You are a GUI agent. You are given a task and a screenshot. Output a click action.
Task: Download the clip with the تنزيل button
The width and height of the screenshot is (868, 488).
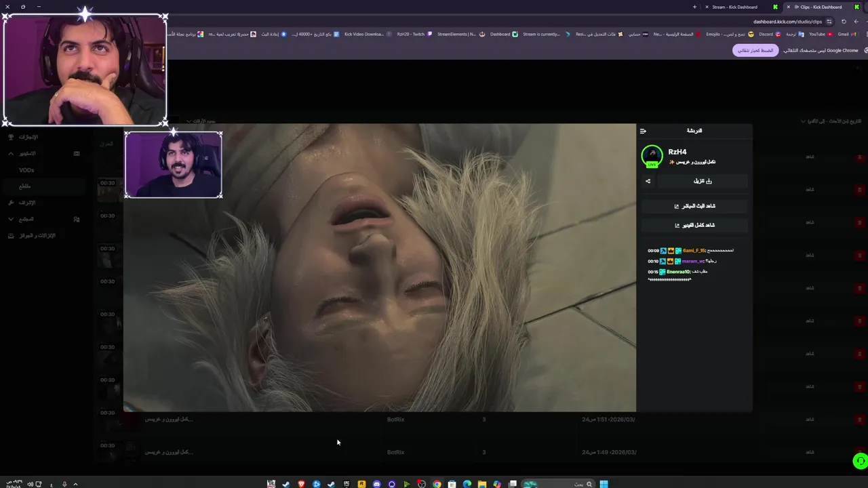click(x=703, y=181)
